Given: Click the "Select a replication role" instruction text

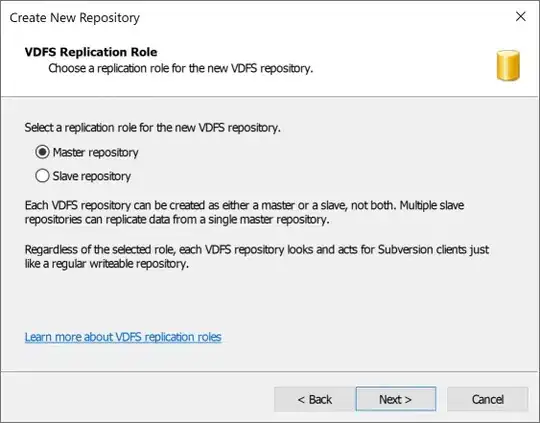Looking at the screenshot, I should click(x=153, y=127).
